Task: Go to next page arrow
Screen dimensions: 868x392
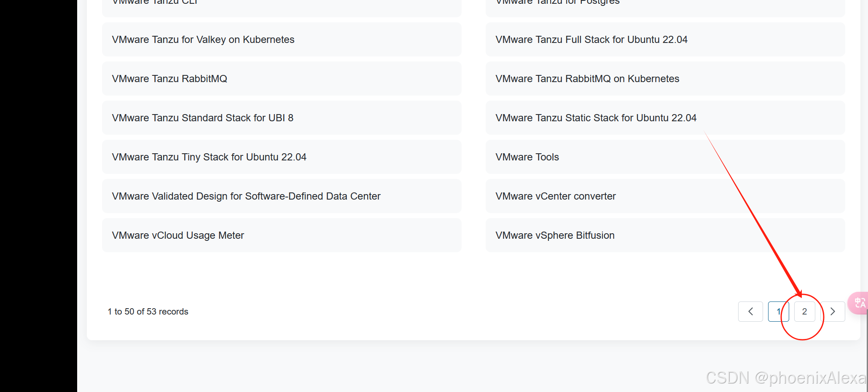Action: coord(833,312)
